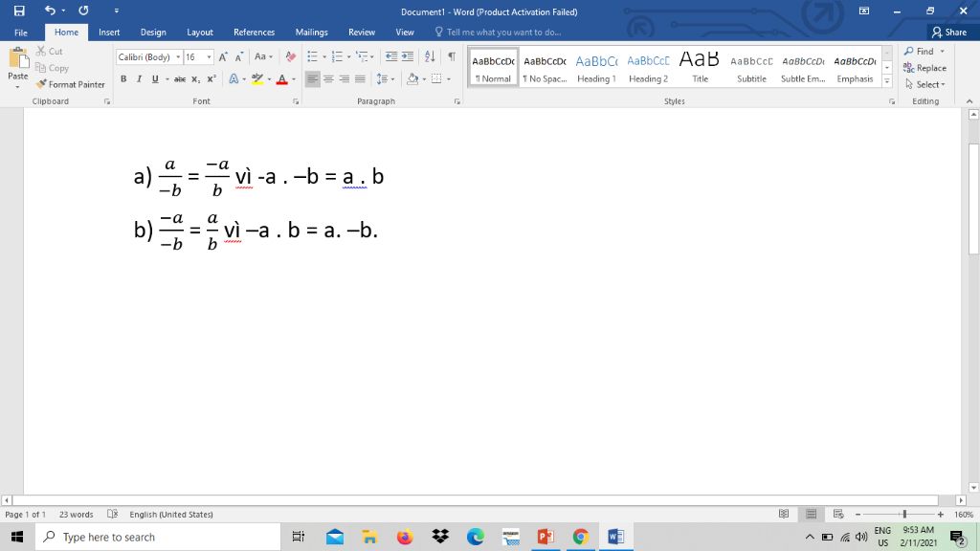Image resolution: width=980 pixels, height=551 pixels.
Task: Center align the paragraph
Action: tap(328, 78)
